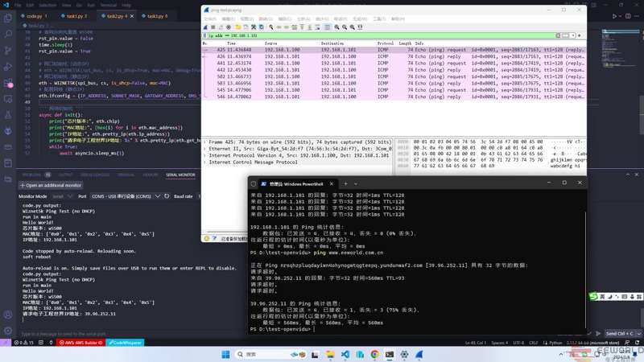This screenshot has width=644, height=362.
Task: Click the AWS Builder ID status item
Action: click(79, 343)
